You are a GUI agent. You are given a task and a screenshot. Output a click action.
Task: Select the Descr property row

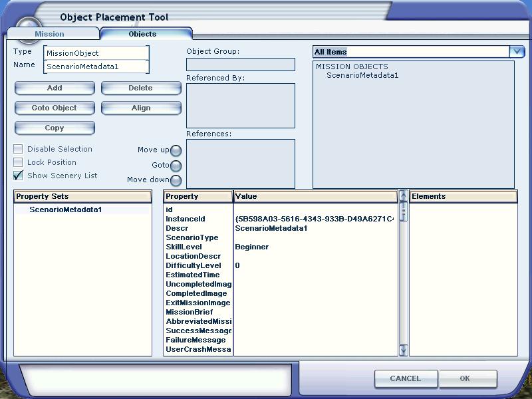pyautogui.click(x=177, y=228)
